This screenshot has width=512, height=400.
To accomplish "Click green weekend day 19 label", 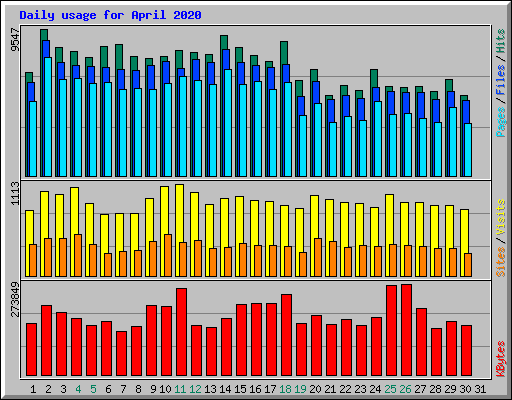I will coord(300,389).
